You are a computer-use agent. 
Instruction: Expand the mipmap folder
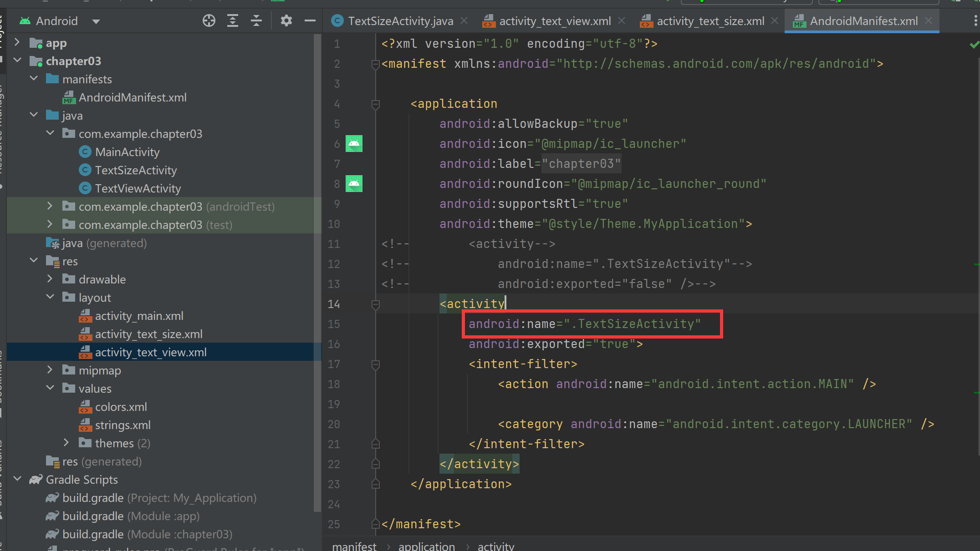(50, 370)
